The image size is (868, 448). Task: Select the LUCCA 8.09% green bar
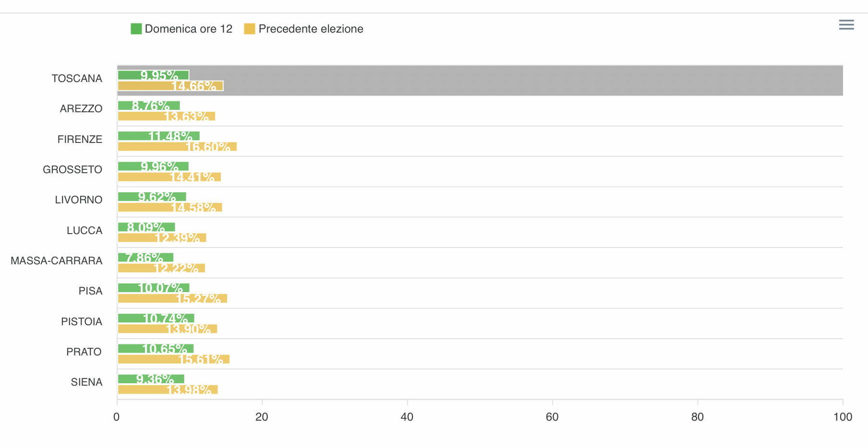tap(146, 227)
